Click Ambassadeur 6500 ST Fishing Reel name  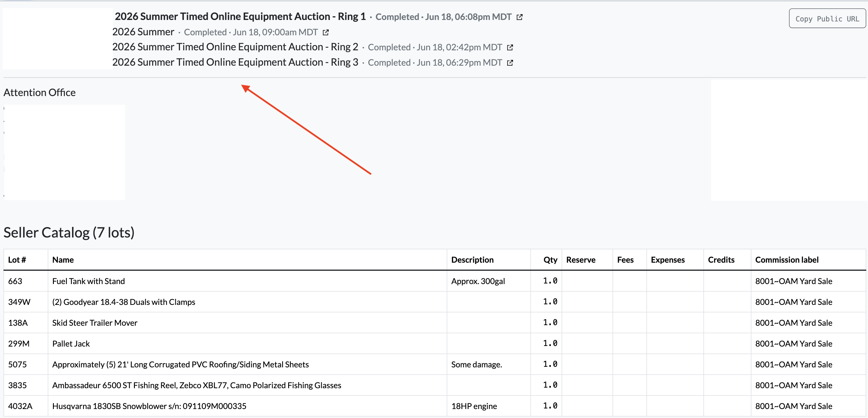[x=196, y=386]
